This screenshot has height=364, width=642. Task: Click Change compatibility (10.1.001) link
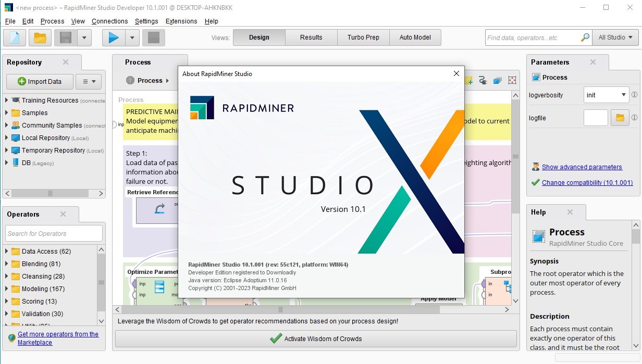(587, 183)
